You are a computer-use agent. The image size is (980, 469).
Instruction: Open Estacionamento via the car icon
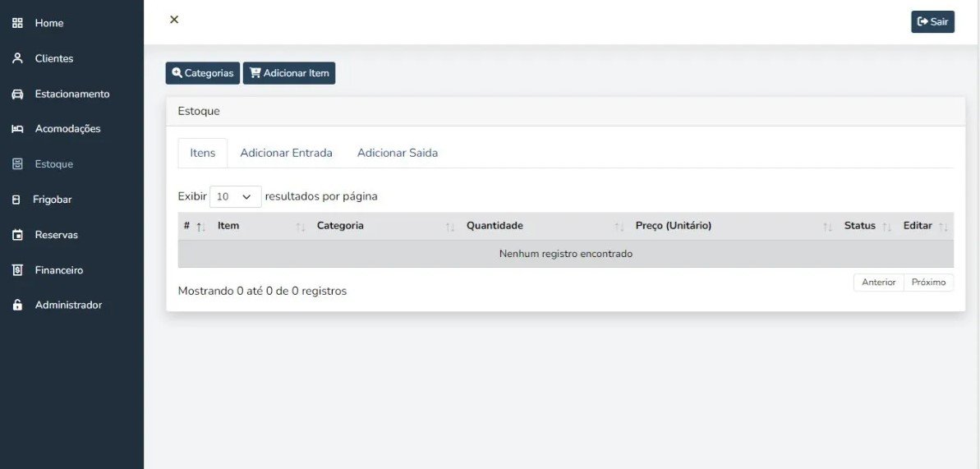coord(17,94)
